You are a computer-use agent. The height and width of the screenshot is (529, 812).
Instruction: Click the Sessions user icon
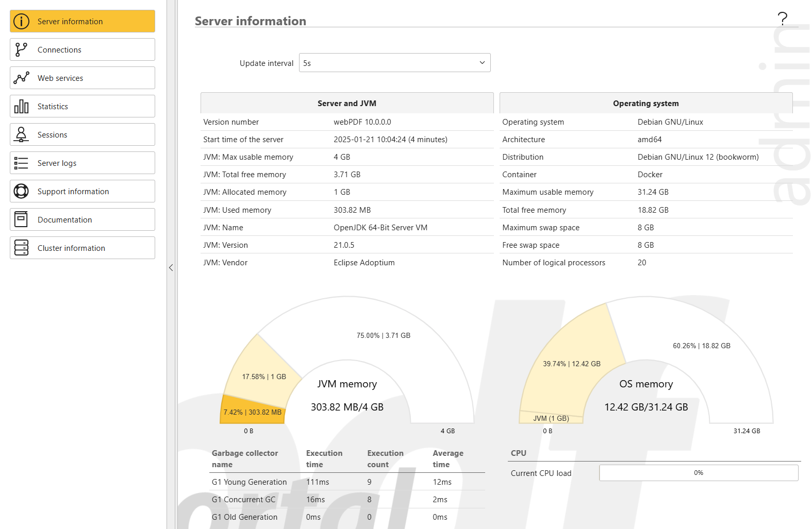click(21, 134)
